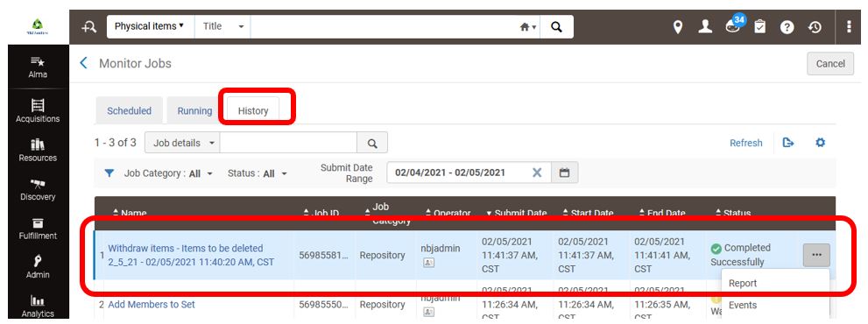Image resolution: width=868 pixels, height=324 pixels.
Task: Run search with magnifier button
Action: click(557, 26)
